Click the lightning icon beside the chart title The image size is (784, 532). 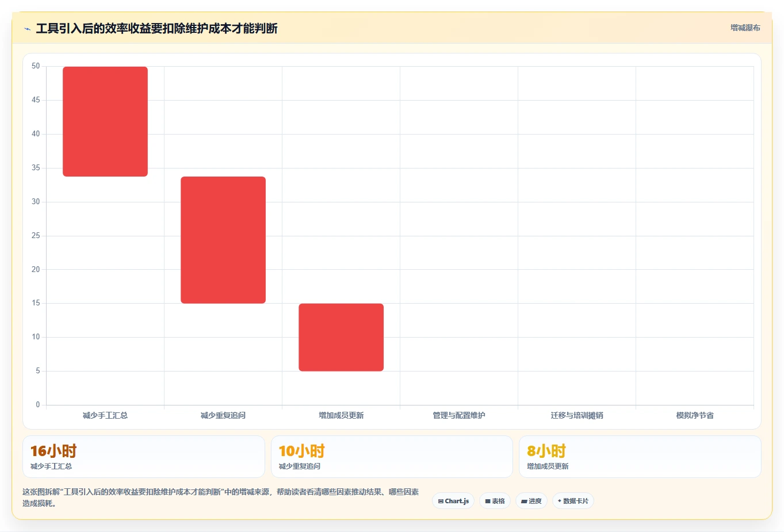click(x=27, y=29)
